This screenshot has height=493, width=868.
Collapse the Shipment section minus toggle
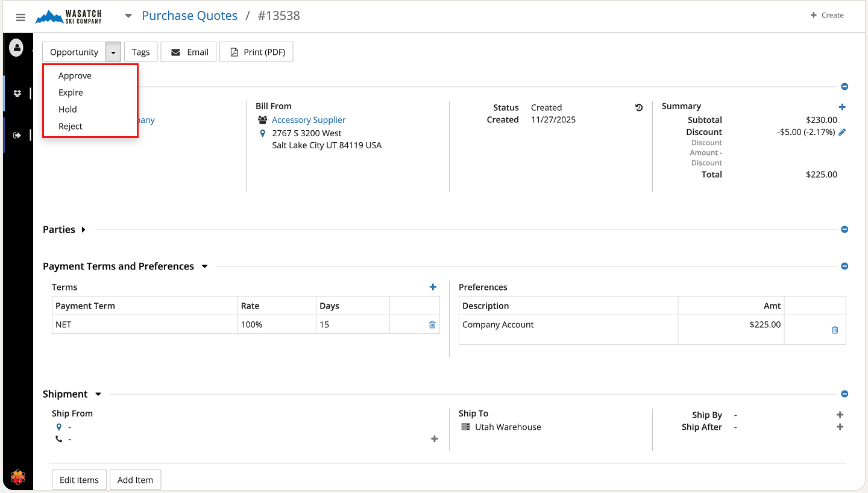[844, 394]
